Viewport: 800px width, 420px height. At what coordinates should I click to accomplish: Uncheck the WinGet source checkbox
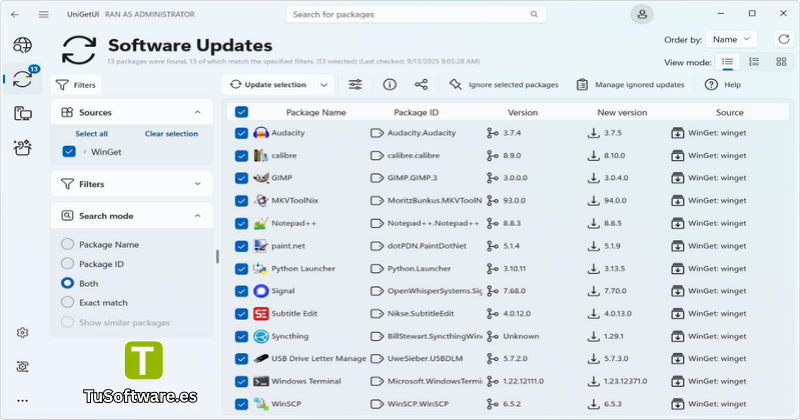(x=69, y=152)
